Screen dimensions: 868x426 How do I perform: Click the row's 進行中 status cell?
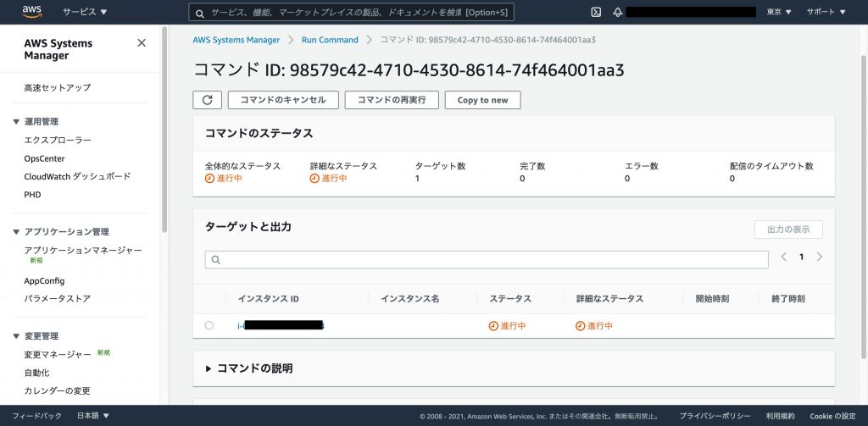click(x=507, y=326)
